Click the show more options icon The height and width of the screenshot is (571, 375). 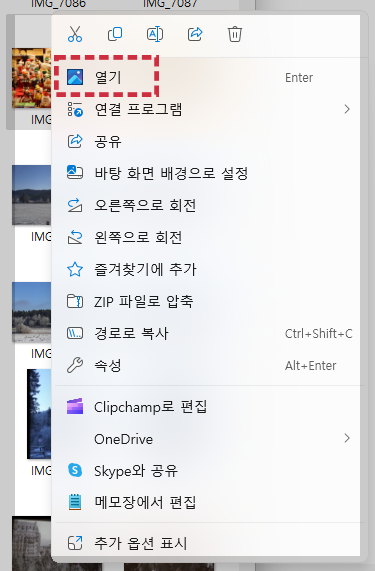tap(75, 543)
